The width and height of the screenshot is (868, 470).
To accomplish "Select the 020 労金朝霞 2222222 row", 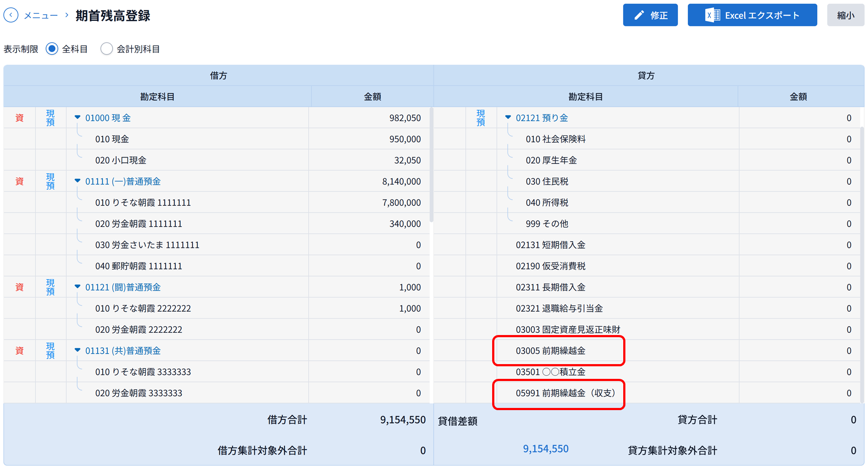I will point(217,329).
